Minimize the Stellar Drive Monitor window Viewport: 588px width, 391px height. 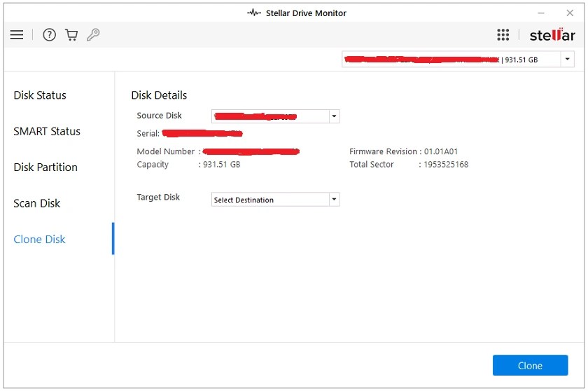click(x=540, y=13)
